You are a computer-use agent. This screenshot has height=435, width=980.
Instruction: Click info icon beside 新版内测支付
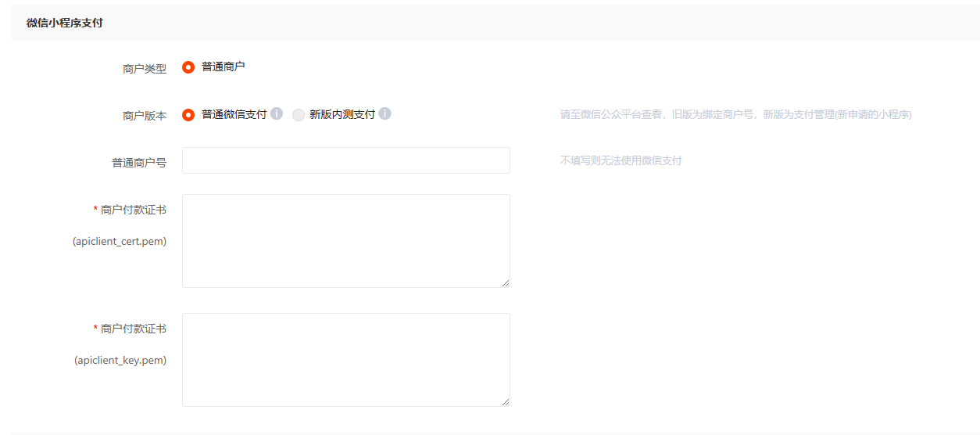click(384, 114)
